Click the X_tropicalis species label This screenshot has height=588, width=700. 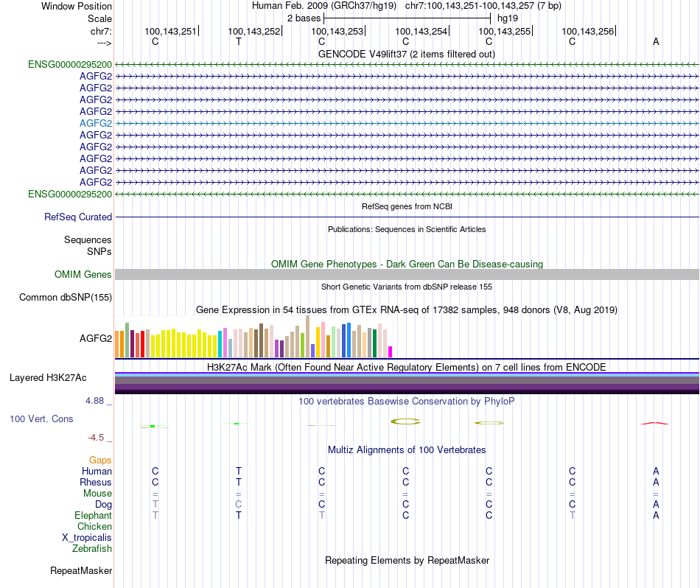click(87, 538)
